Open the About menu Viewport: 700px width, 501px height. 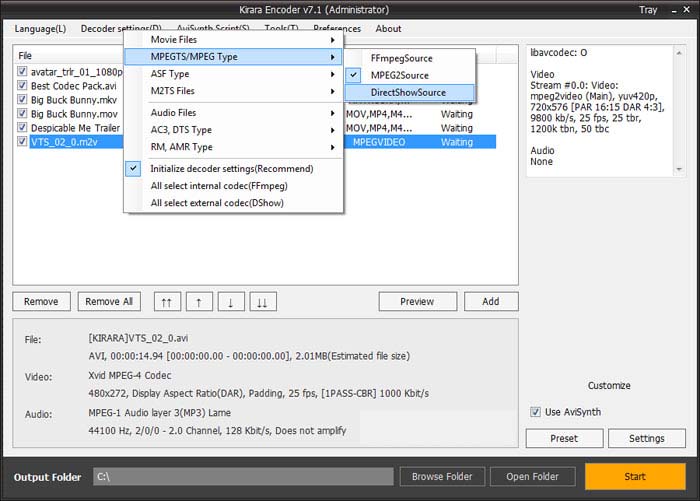pyautogui.click(x=388, y=29)
